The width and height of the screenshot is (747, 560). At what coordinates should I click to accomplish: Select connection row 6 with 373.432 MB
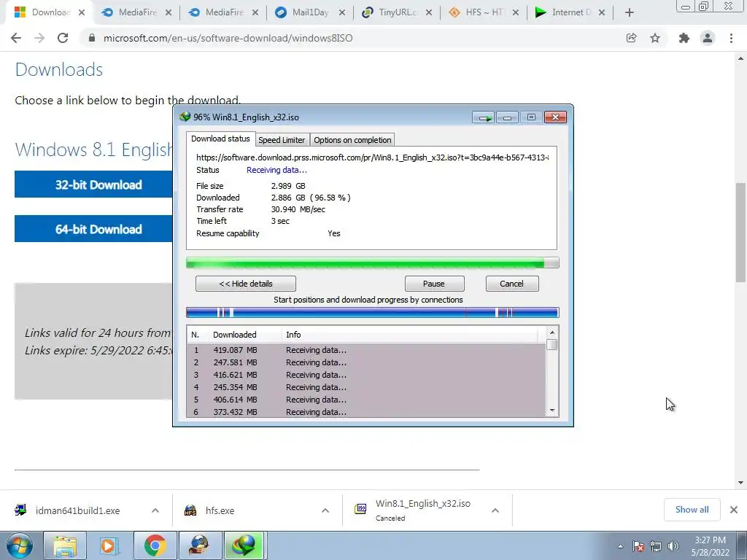[367, 412]
